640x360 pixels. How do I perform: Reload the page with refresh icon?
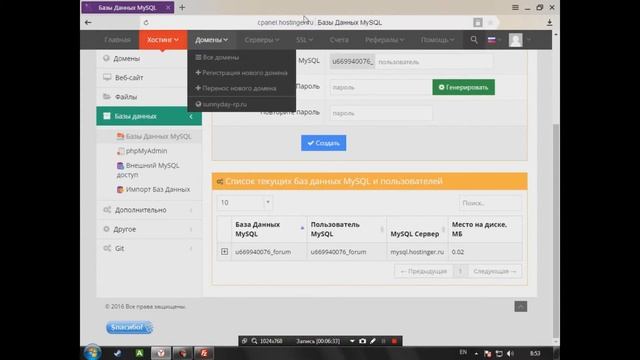pos(146,22)
